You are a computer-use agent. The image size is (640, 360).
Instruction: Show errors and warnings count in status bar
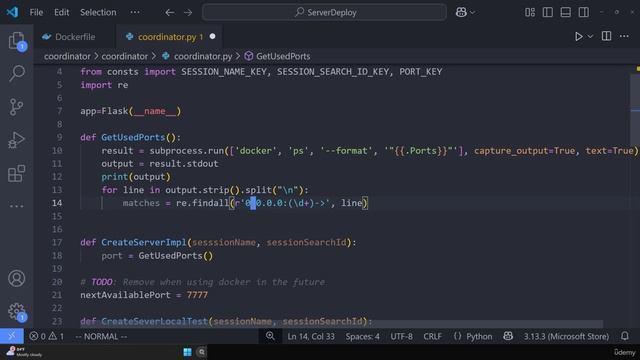click(47, 336)
